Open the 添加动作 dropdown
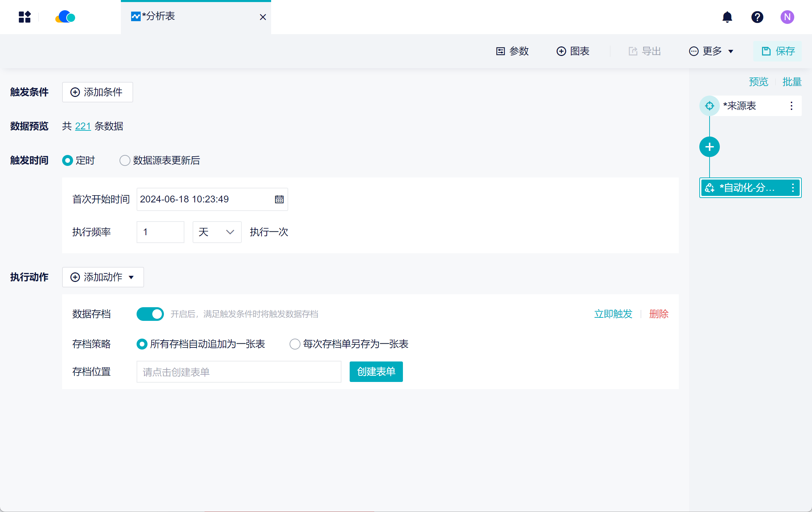The width and height of the screenshot is (812, 512). point(103,277)
